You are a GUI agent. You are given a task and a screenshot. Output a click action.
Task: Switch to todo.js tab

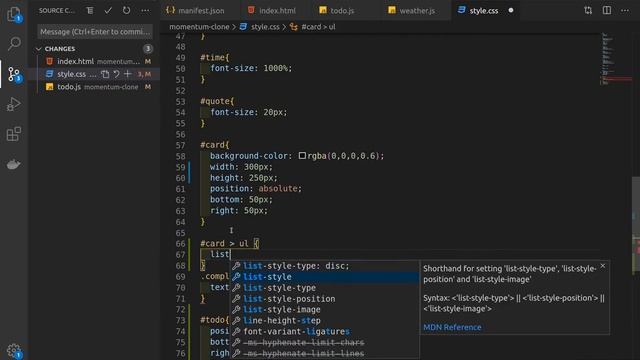337,11
